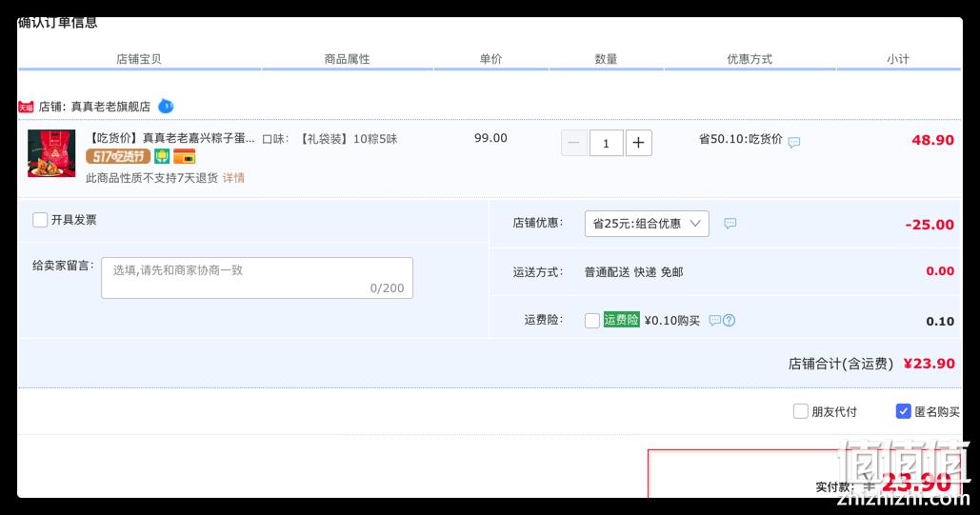
Task: Click the 此商品性质不支持7天退货 notice
Action: pyautogui.click(x=151, y=178)
